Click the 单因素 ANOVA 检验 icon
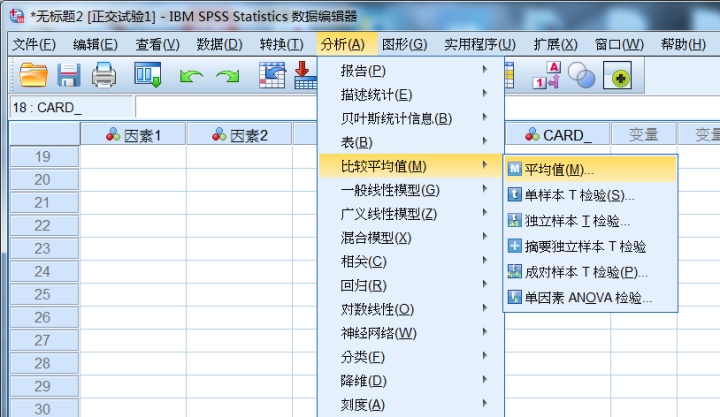This screenshot has height=417, width=720. tap(514, 297)
